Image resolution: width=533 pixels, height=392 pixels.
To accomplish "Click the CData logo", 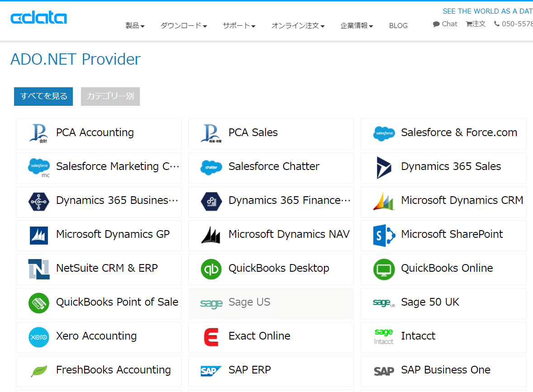I will click(x=39, y=18).
